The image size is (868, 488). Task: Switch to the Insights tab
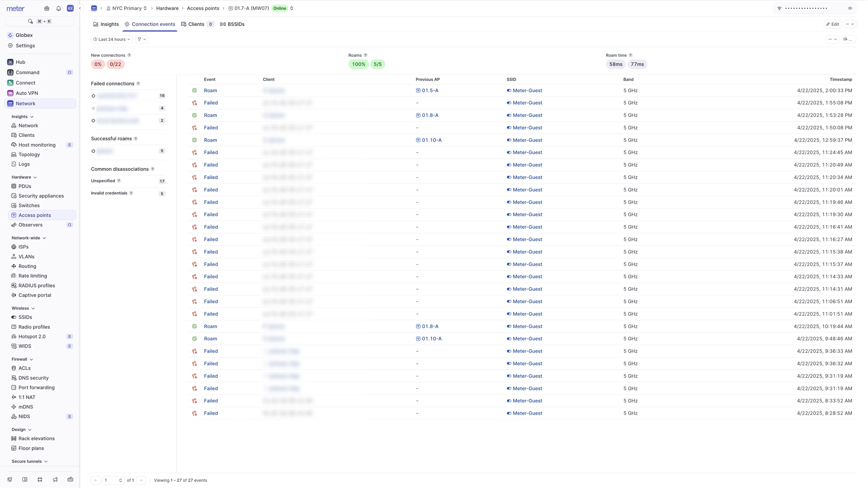click(x=106, y=24)
